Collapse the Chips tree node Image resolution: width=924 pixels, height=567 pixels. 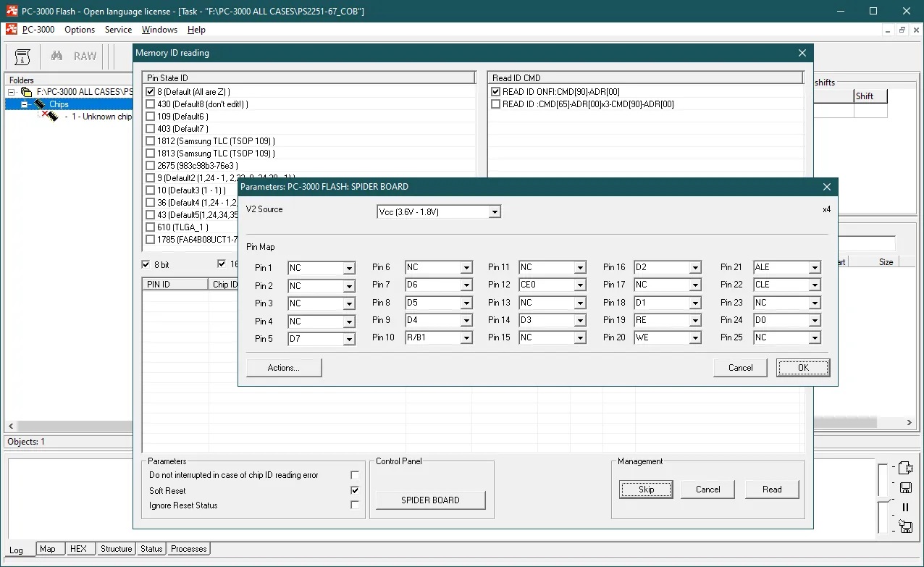tap(24, 104)
